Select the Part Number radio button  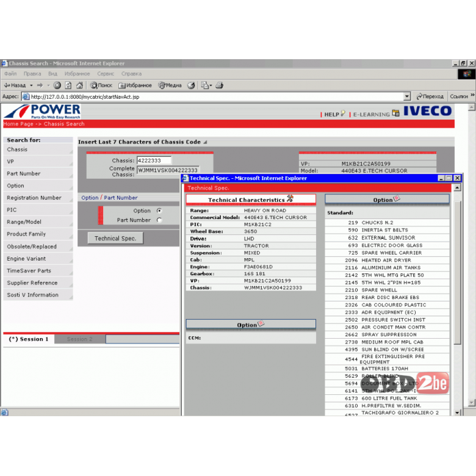click(x=159, y=220)
